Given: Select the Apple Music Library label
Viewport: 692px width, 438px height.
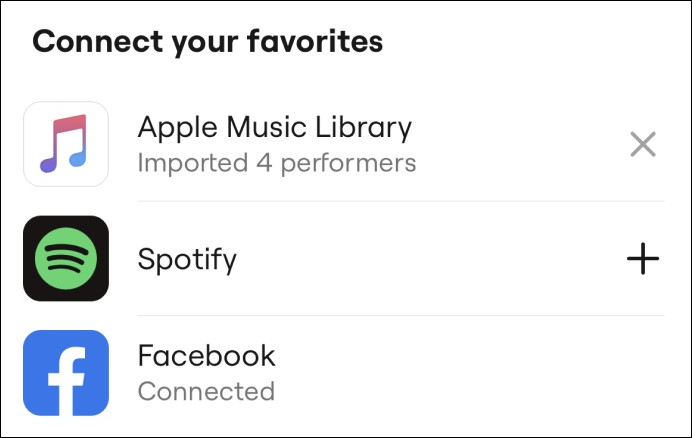Looking at the screenshot, I should tap(275, 128).
